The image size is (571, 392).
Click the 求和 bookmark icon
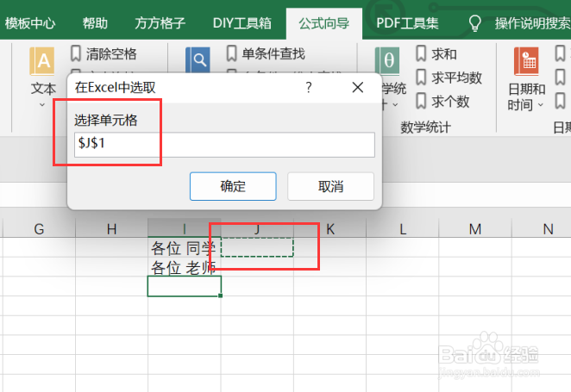click(x=421, y=53)
